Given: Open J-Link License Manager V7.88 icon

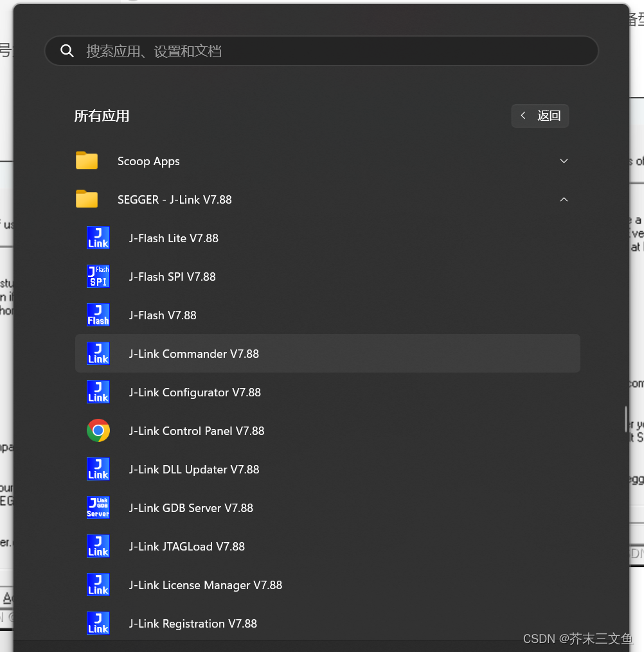Looking at the screenshot, I should [x=98, y=585].
